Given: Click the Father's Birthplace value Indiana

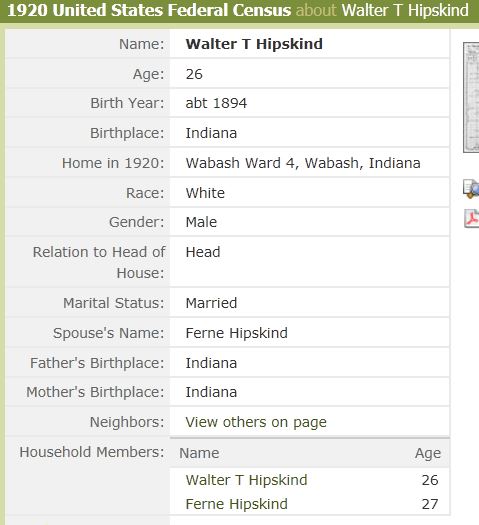Looking at the screenshot, I should click(211, 363).
